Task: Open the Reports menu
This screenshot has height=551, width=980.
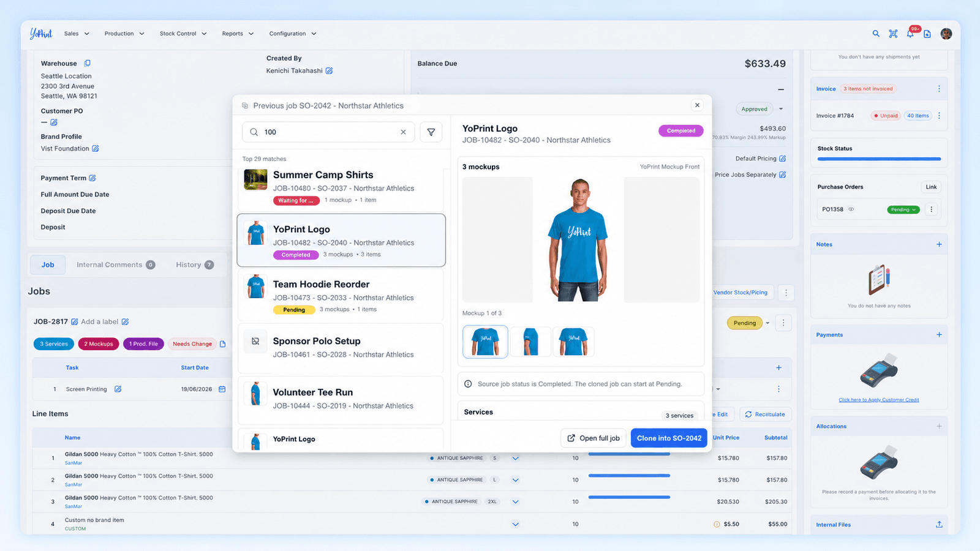Action: coord(238,34)
